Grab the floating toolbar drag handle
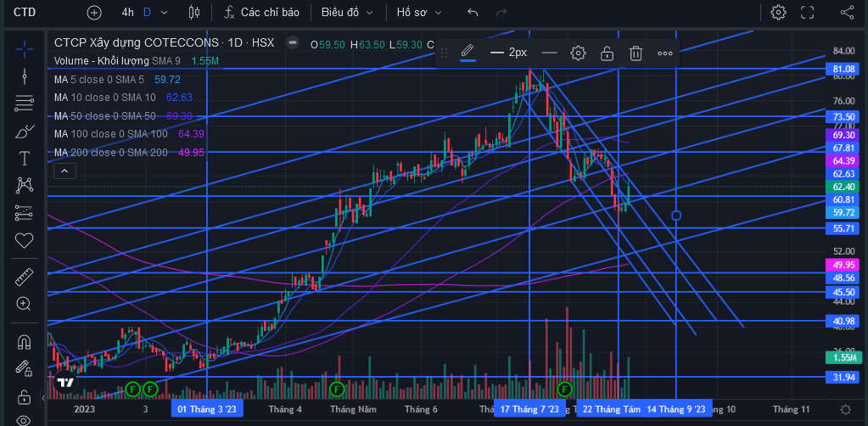Viewport: 868px width, 426px height. pos(444,53)
